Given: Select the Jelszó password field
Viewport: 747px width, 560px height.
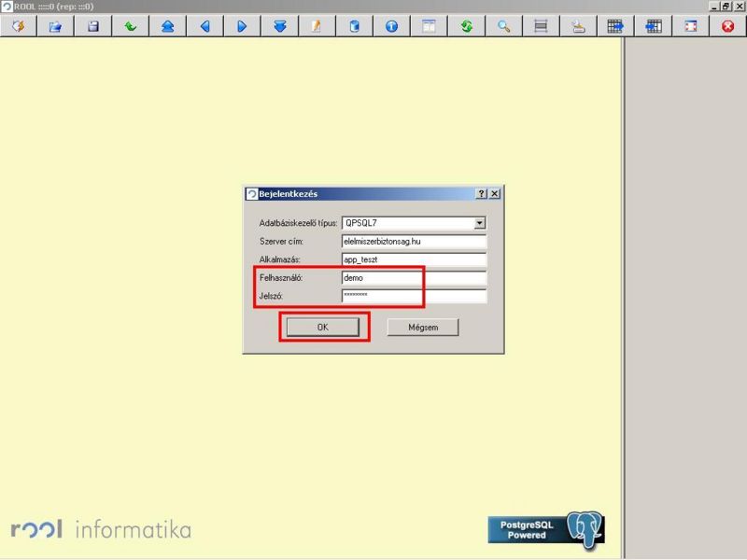Looking at the screenshot, I should (414, 296).
